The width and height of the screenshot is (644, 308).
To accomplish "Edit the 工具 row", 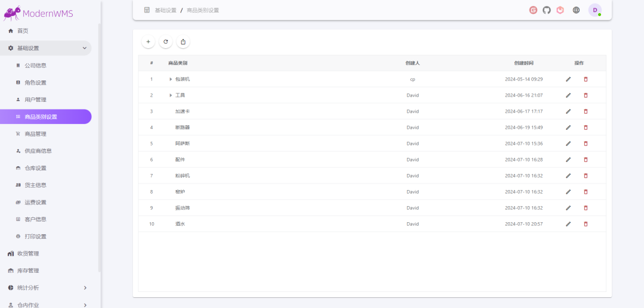I will (568, 95).
